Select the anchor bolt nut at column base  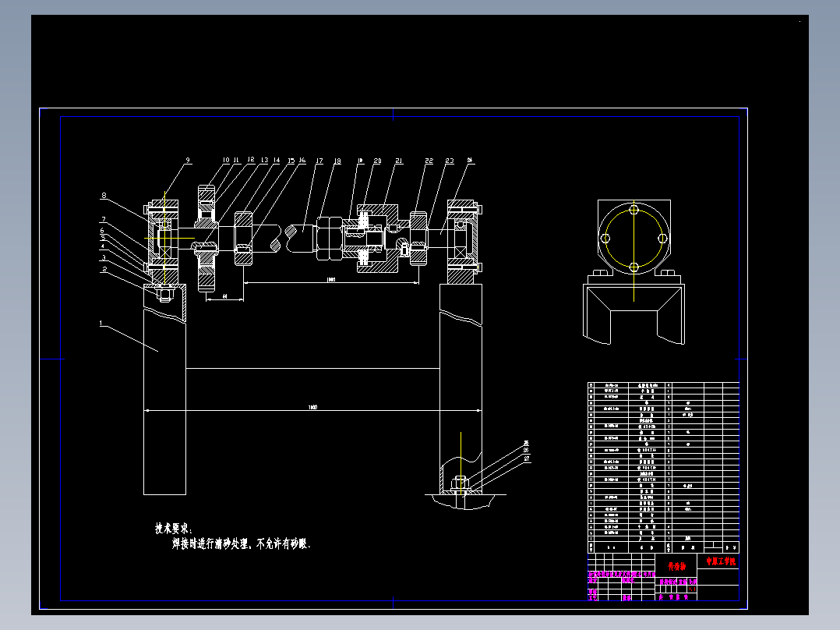click(x=461, y=483)
